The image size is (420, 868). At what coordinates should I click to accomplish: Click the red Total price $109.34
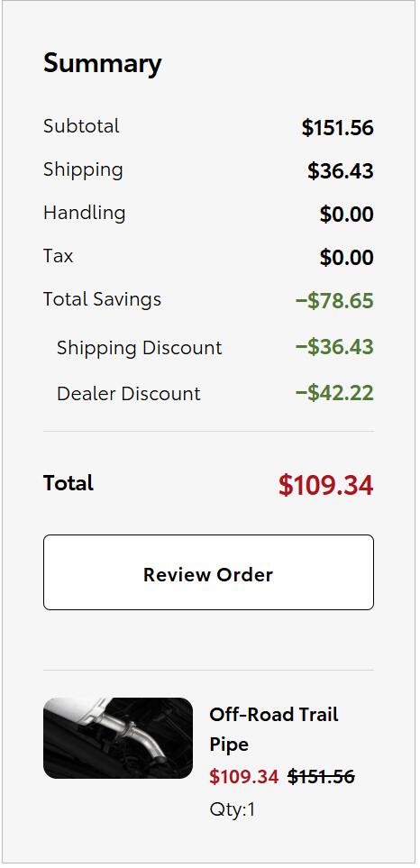(326, 485)
